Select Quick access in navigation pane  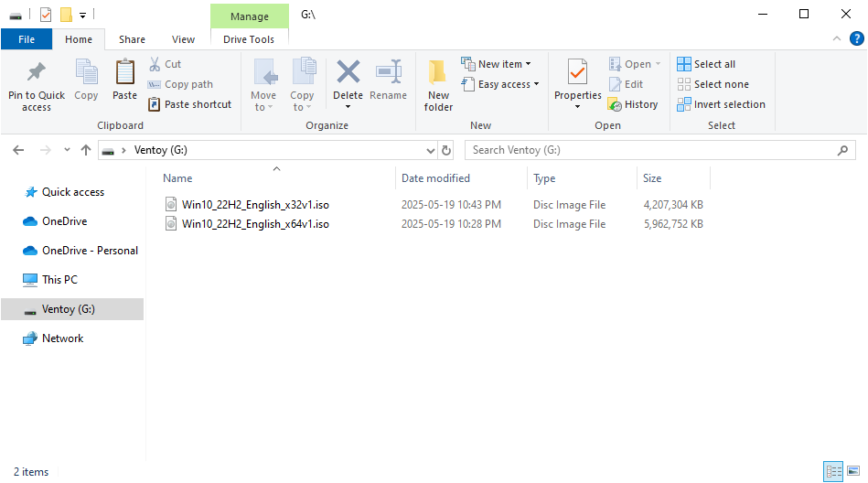(72, 192)
